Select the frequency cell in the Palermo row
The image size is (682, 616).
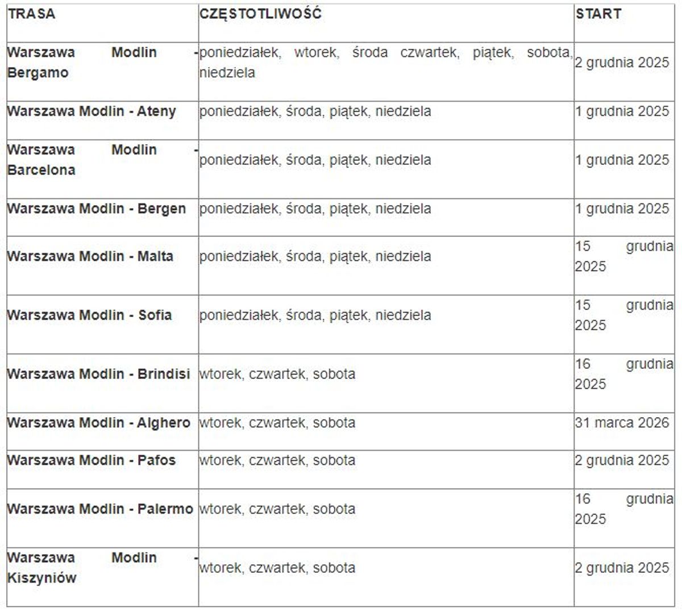pos(277,509)
